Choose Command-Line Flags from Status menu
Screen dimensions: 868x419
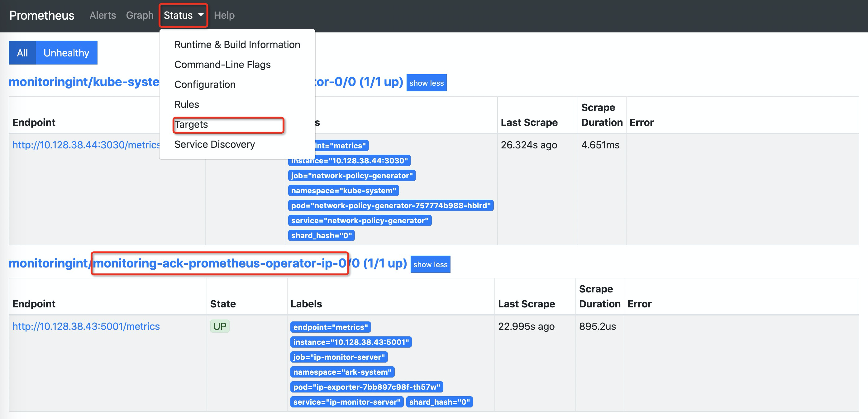(x=222, y=65)
